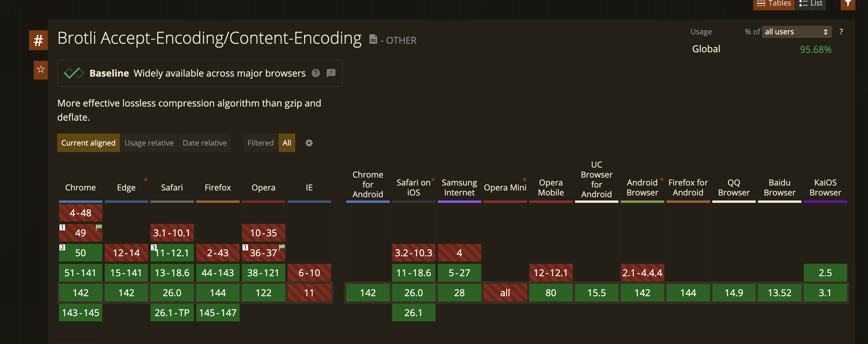This screenshot has width=868, height=344.
Task: Open table settings gear icon
Action: (x=309, y=143)
